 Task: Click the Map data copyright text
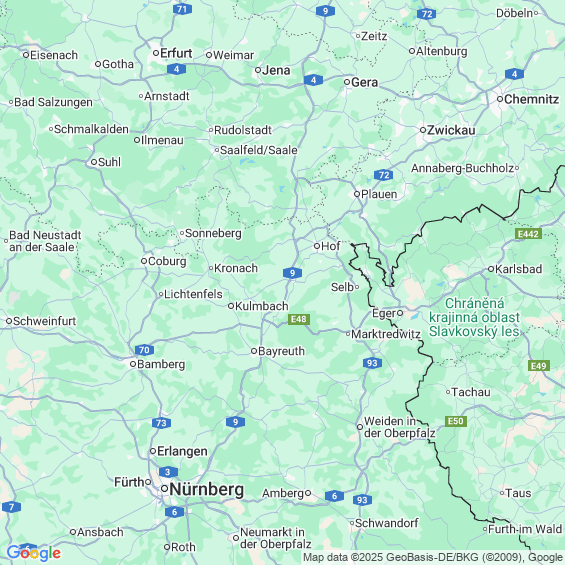(433, 557)
